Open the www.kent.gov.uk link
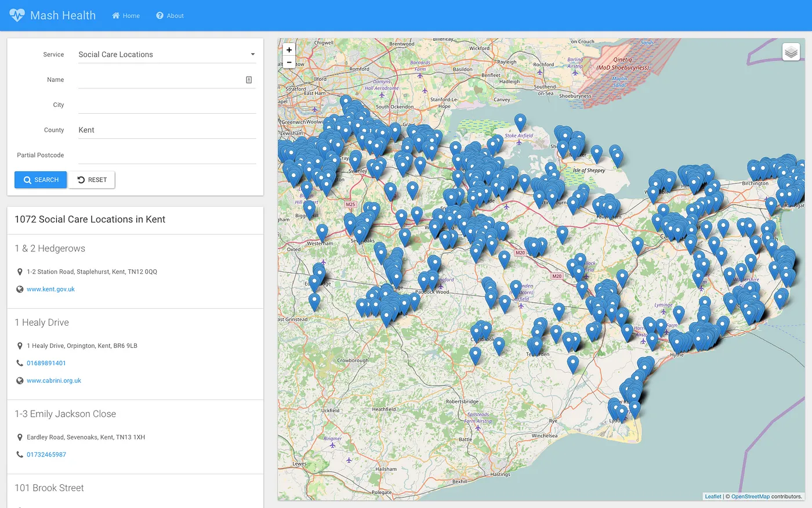 [x=50, y=289]
